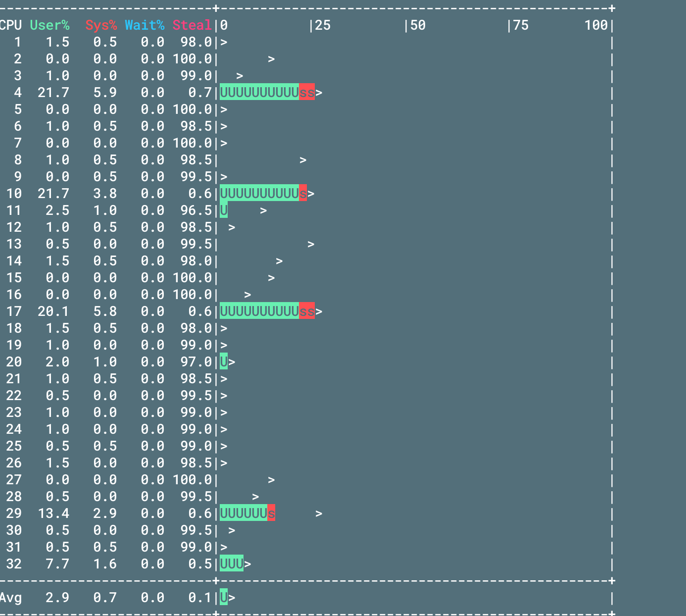The height and width of the screenshot is (616, 686).
Task: Click the single "U" bar on CPU 20
Action: 224,362
